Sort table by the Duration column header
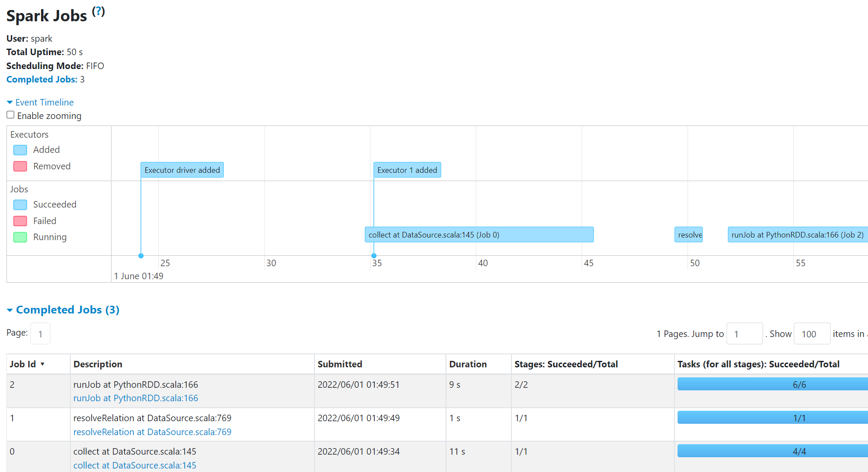The width and height of the screenshot is (868, 472). 468,364
